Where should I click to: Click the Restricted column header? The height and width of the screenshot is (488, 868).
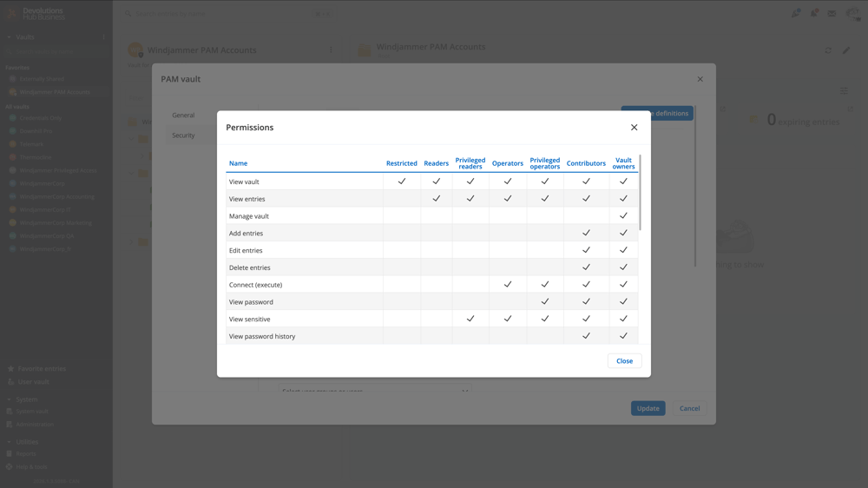click(401, 163)
